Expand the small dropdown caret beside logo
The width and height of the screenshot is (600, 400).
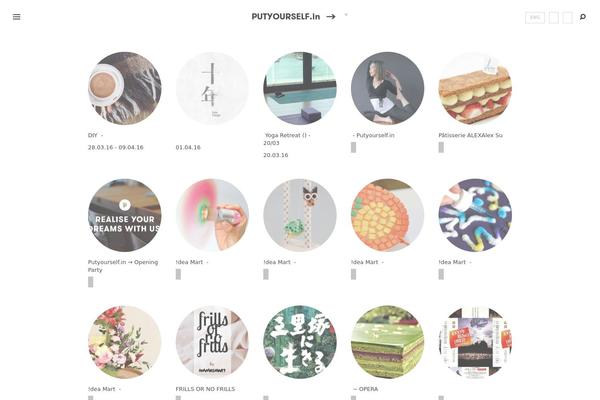click(346, 15)
